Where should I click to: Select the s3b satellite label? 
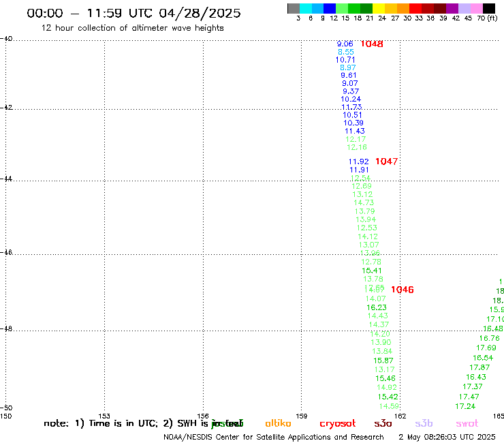click(424, 423)
